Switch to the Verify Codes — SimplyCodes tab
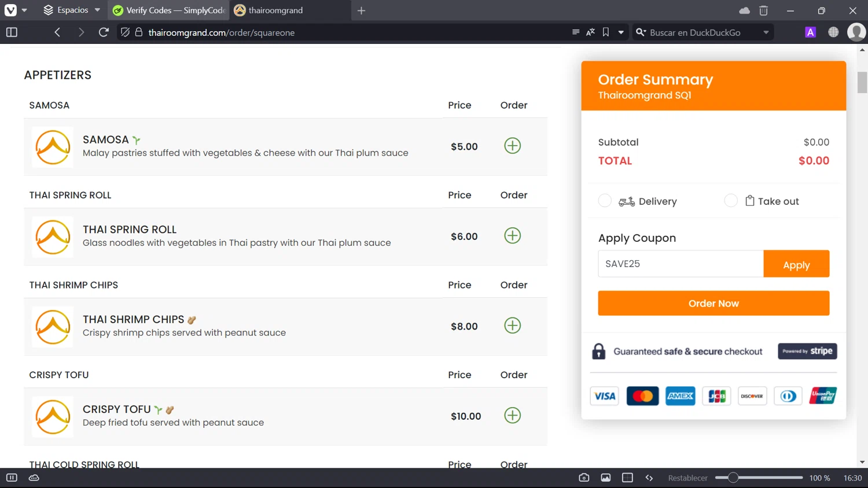 (x=169, y=10)
